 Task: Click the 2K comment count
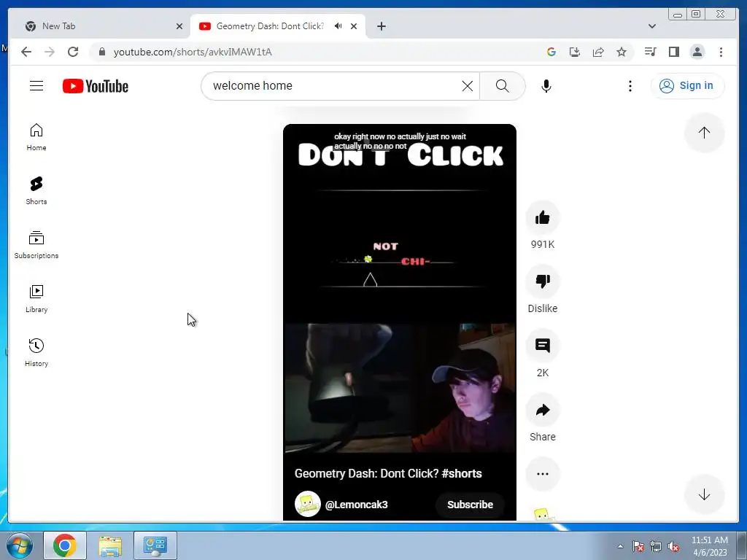pos(543,373)
